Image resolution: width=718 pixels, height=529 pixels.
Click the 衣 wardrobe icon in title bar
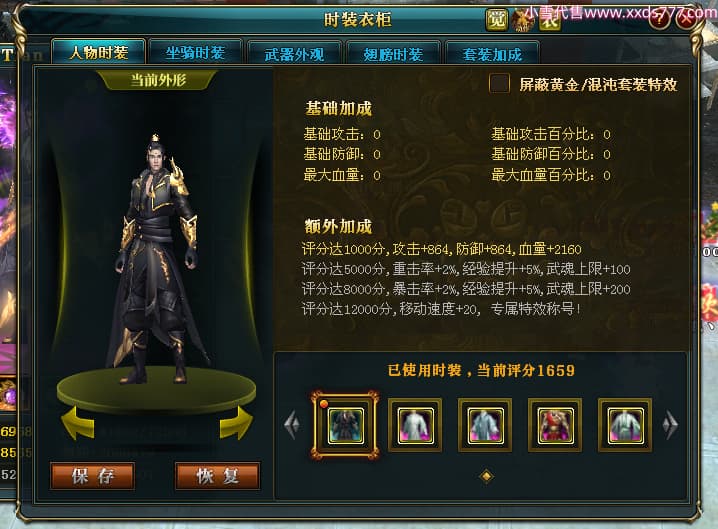(x=550, y=20)
